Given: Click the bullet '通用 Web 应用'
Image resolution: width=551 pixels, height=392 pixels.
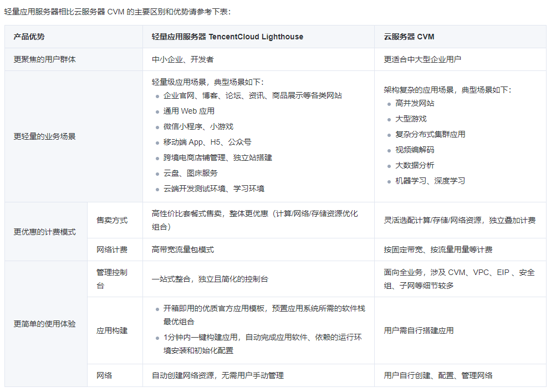Looking at the screenshot, I should click(x=189, y=111).
